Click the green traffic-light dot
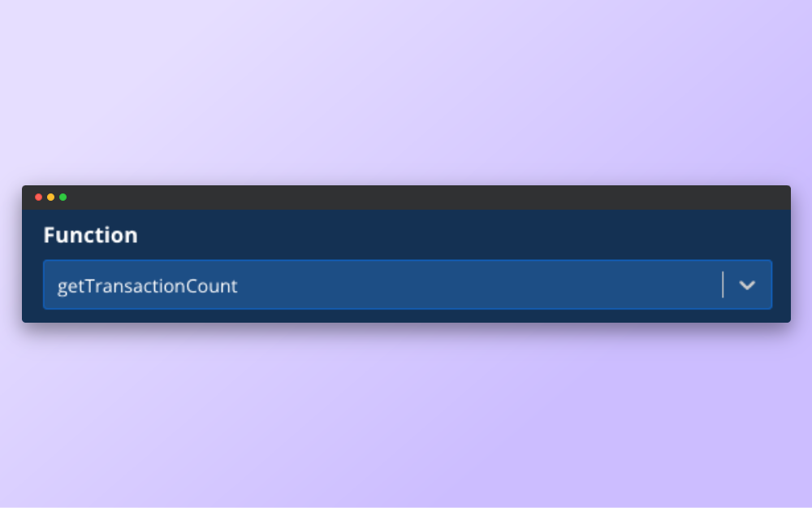The image size is (812, 508). coord(63,197)
